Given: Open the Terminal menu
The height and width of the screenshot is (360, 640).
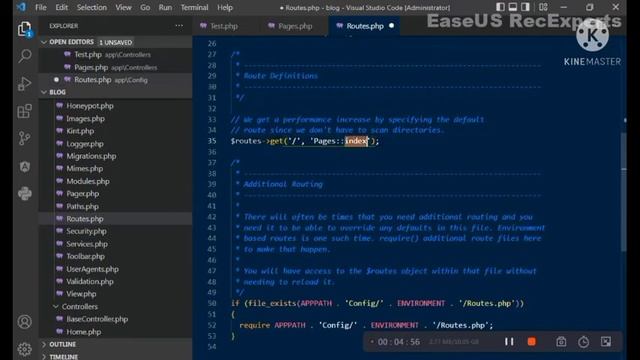Looking at the screenshot, I should tap(194, 7).
